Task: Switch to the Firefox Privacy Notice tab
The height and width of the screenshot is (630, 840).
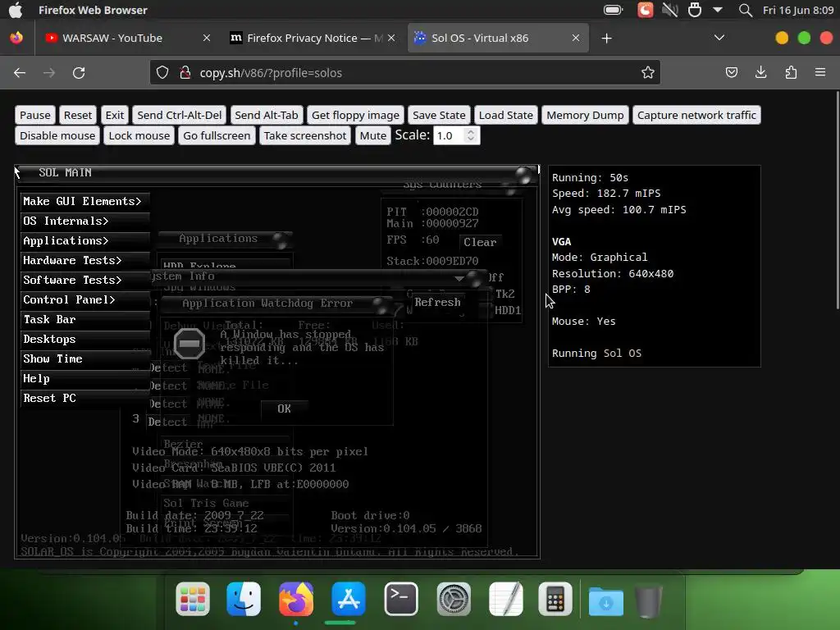Action: [x=313, y=38]
